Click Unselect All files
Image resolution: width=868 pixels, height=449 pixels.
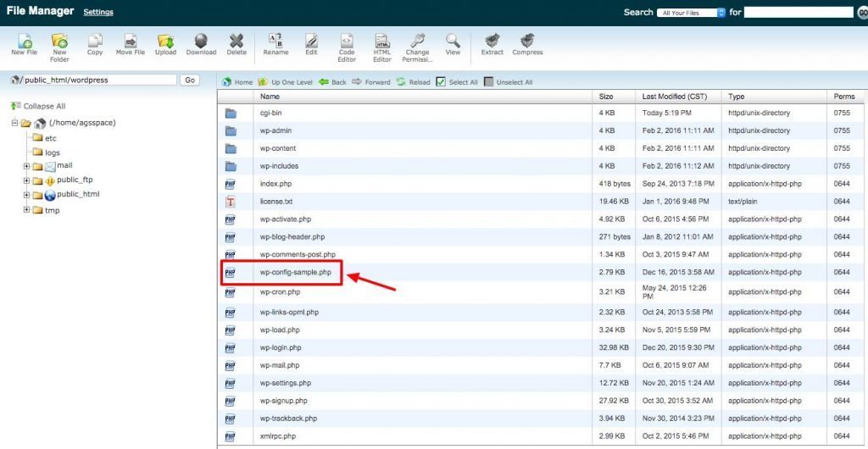click(508, 82)
